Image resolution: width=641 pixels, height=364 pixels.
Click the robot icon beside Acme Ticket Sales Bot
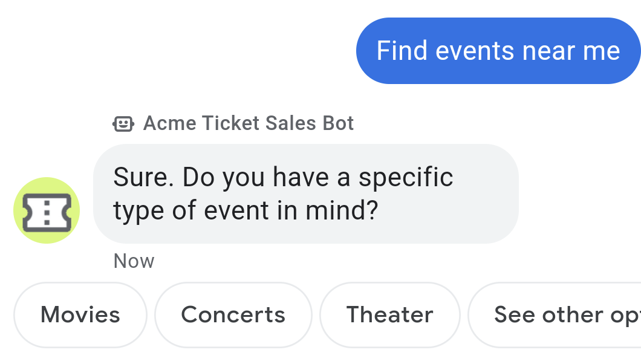point(123,123)
